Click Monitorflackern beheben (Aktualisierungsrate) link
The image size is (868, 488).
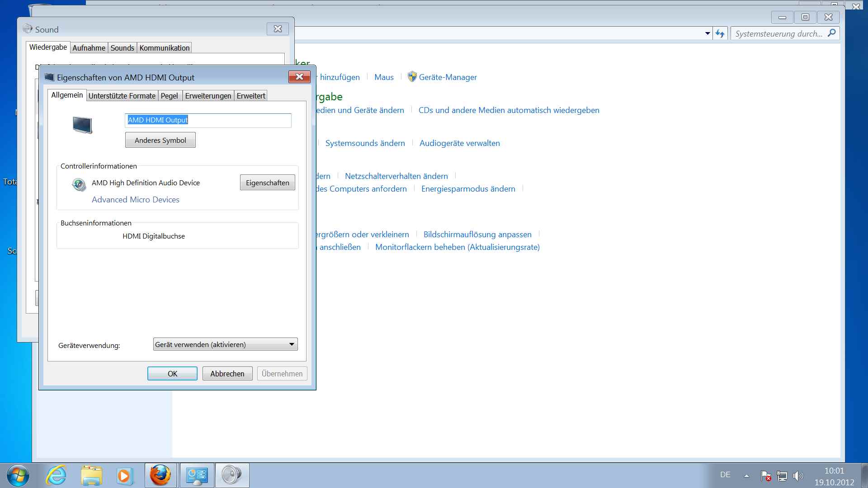point(458,247)
